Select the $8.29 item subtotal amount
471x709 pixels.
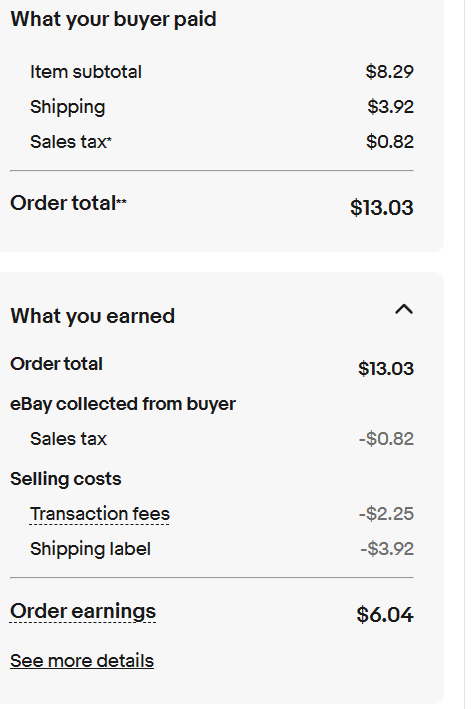(x=390, y=72)
